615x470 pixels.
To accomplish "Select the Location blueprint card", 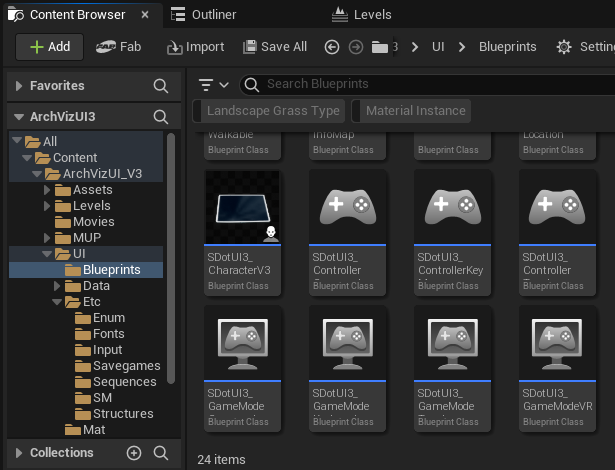I will click(x=557, y=146).
